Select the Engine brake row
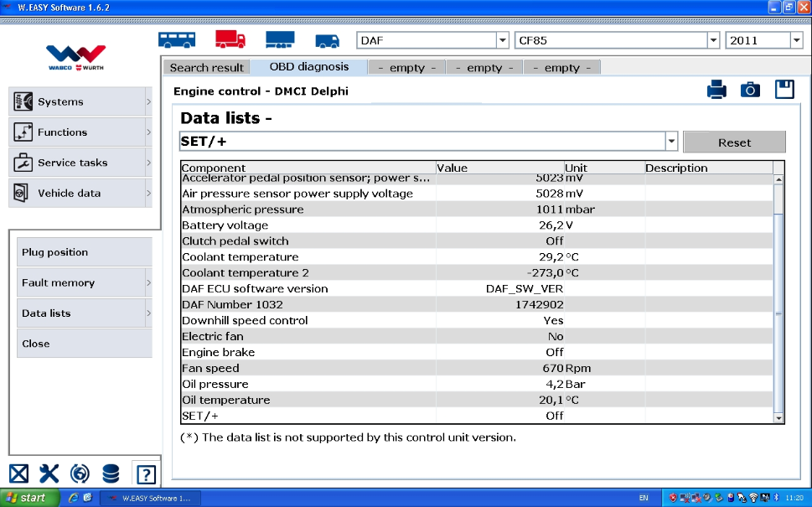The image size is (812, 507). 477,352
